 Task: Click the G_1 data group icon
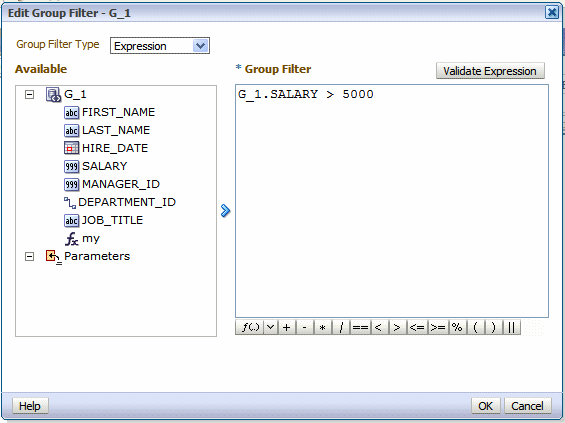[x=53, y=94]
